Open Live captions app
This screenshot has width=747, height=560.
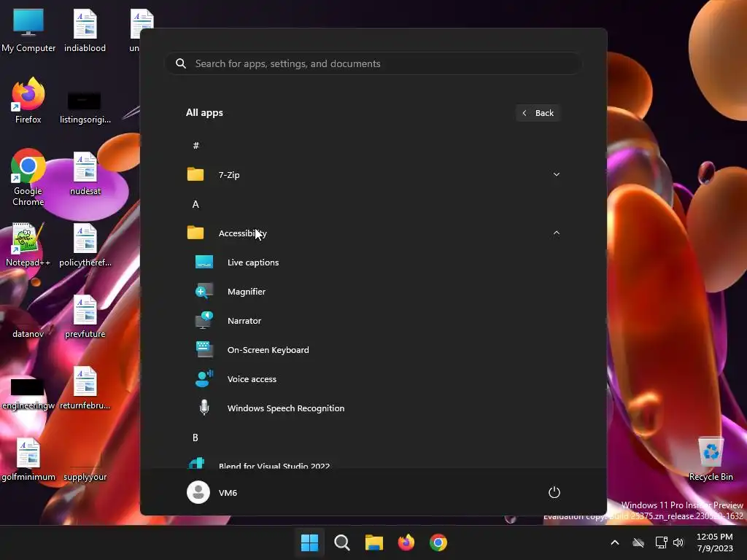373,262
